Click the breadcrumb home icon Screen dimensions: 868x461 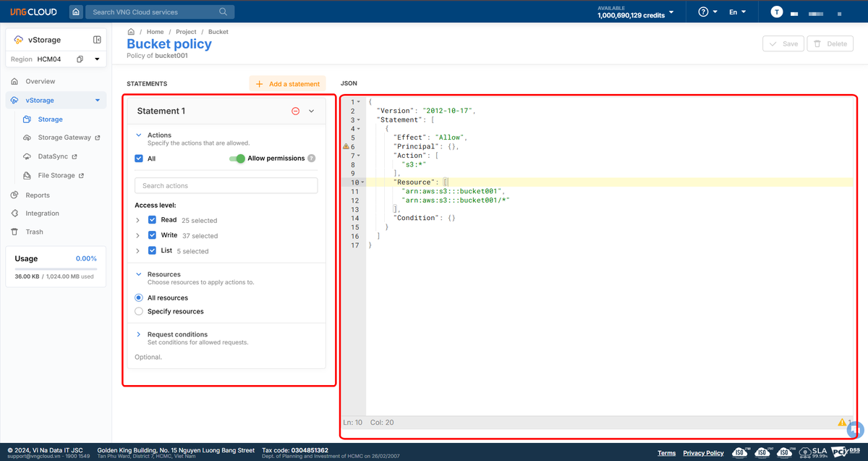pos(131,32)
